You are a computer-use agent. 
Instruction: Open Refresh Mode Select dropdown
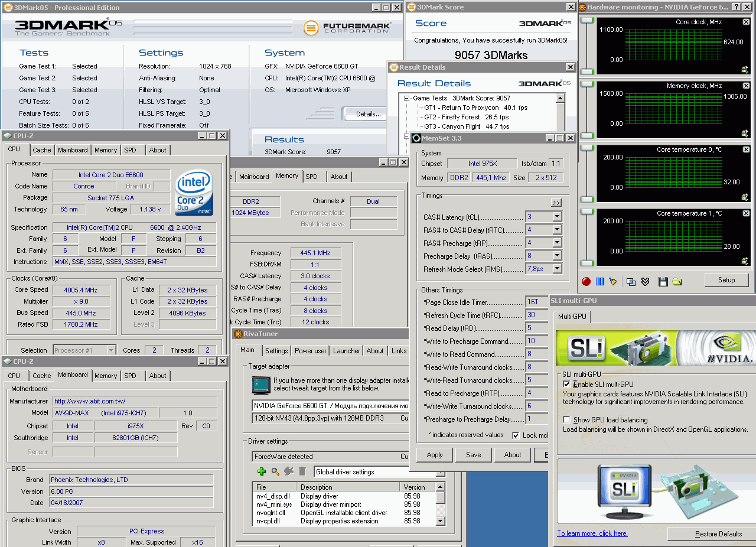point(557,269)
